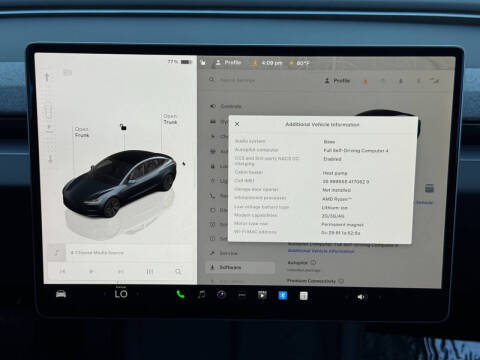Tap info icon next to Premium Connectivity
This screenshot has width=480, height=360.
click(341, 281)
